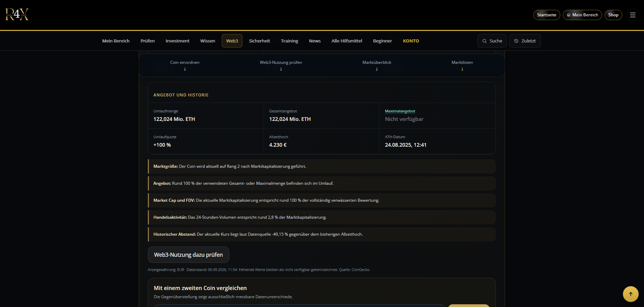Open the Investment navigation item
Viewport: 644px width, 307px height.
pyautogui.click(x=177, y=41)
